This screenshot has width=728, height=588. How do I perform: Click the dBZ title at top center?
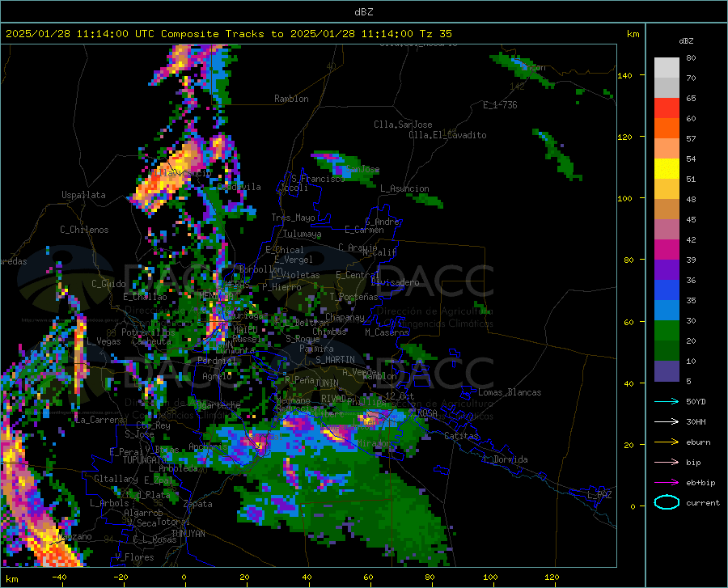point(363,12)
